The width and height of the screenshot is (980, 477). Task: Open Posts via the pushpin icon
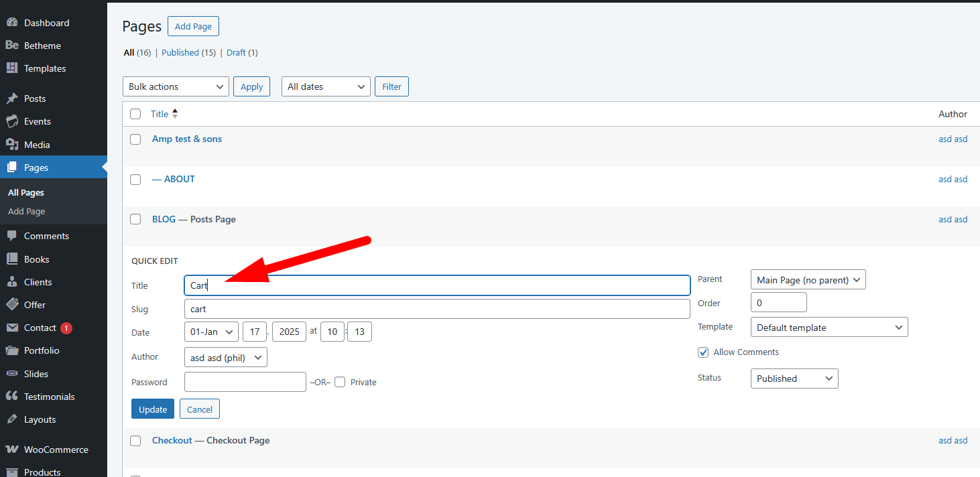11,98
